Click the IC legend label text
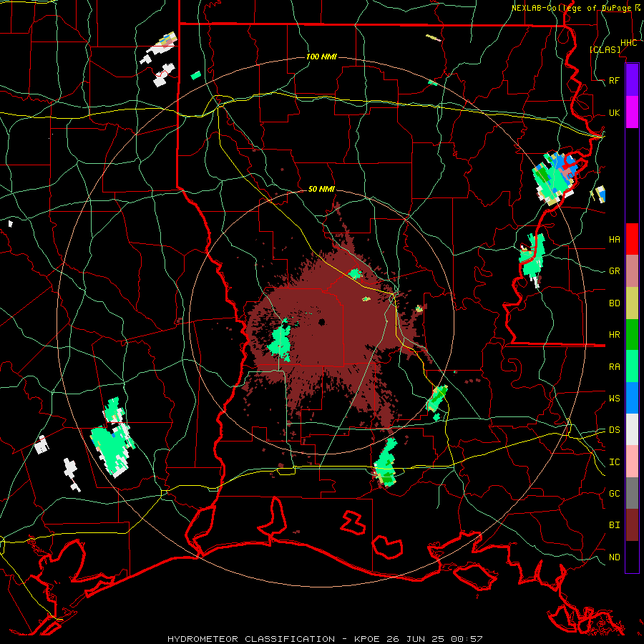Viewport: 644px width, 644px height. click(x=614, y=462)
